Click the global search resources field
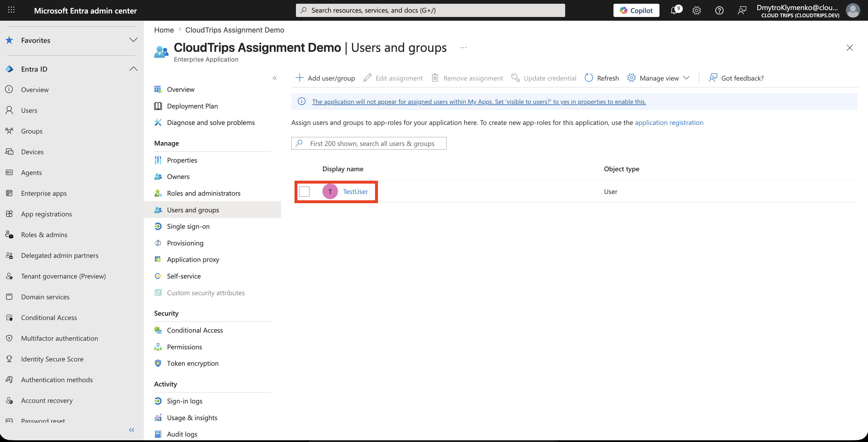Screen dimensions: 868x442 tap(430, 10)
